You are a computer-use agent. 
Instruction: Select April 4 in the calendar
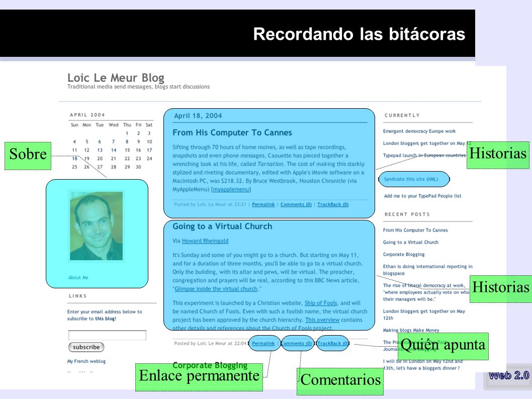74,141
